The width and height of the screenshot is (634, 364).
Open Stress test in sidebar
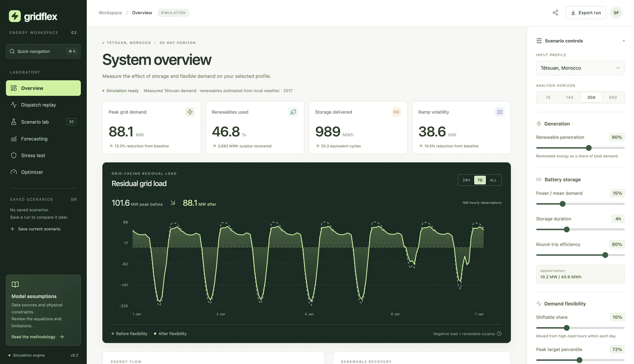(43, 155)
